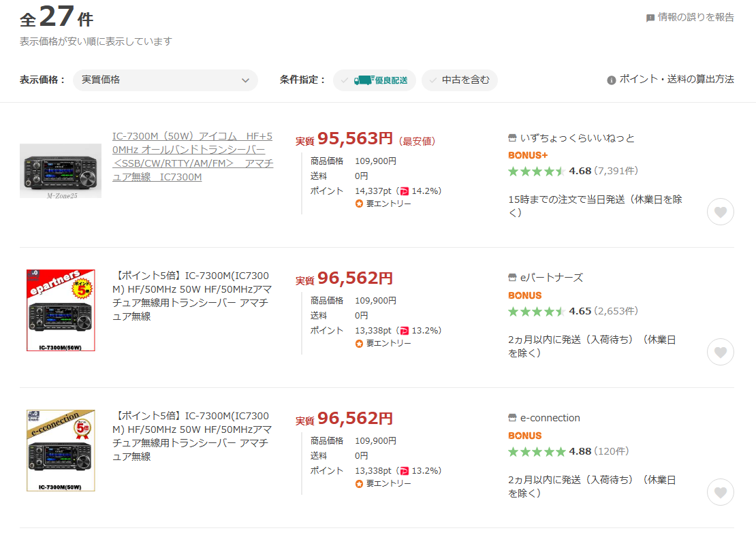The height and width of the screenshot is (537, 756).
Task: Click the 14,337pt points value
Action: [x=373, y=191]
